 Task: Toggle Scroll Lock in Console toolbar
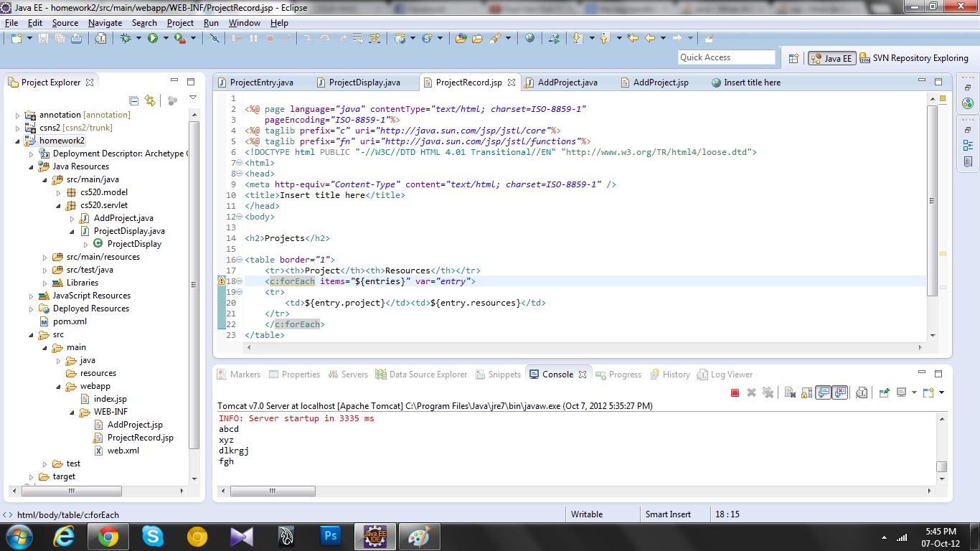(806, 392)
